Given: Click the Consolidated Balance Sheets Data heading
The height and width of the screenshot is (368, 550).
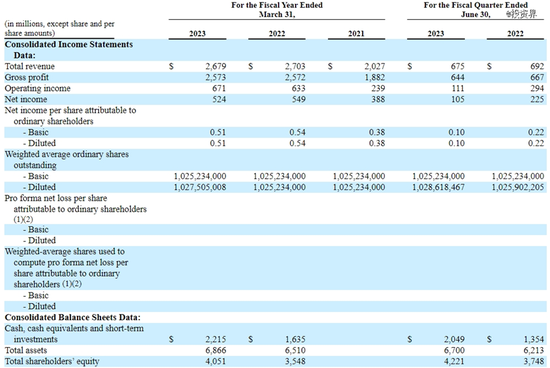Looking at the screenshot, I should tap(73, 317).
